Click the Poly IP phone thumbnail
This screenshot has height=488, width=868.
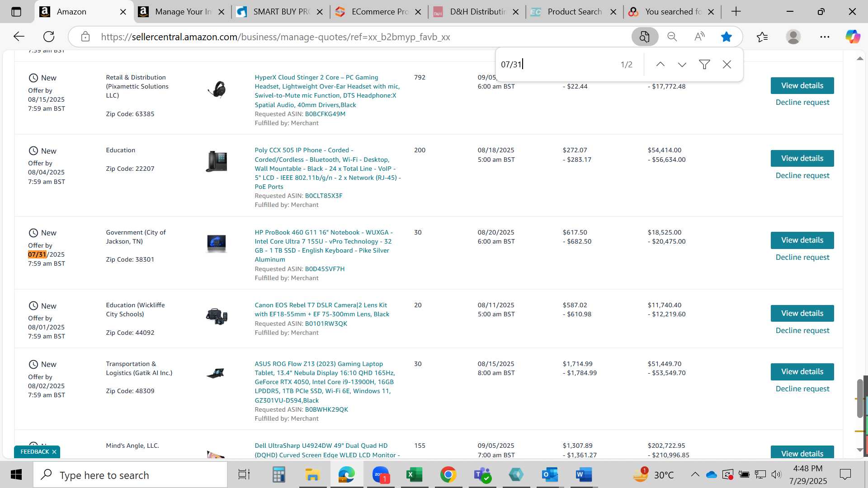[217, 161]
